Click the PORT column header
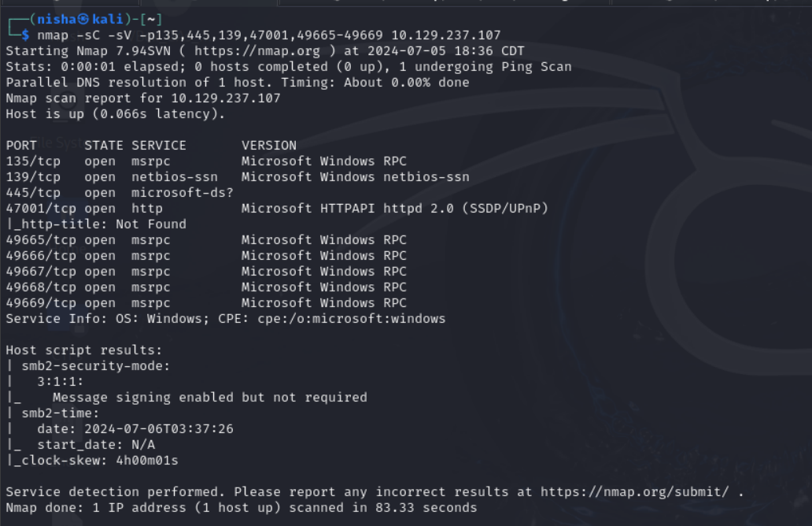Viewport: 812px width, 526px height. pyautogui.click(x=21, y=146)
